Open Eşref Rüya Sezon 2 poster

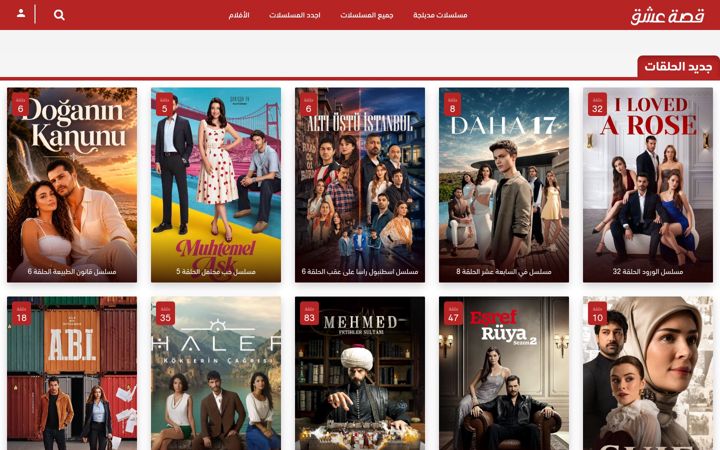pos(504,373)
